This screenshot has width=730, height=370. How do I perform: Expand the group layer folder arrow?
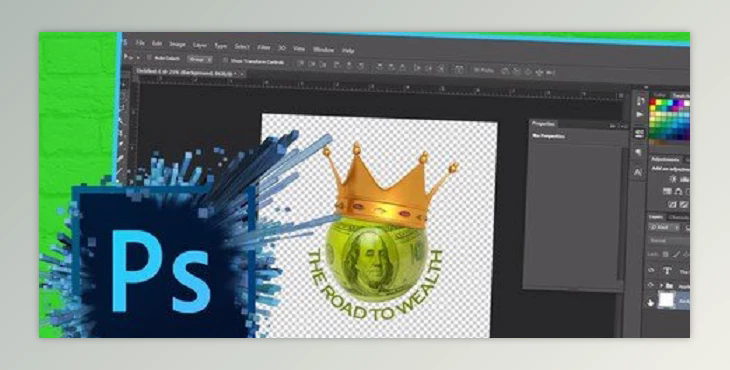click(661, 285)
